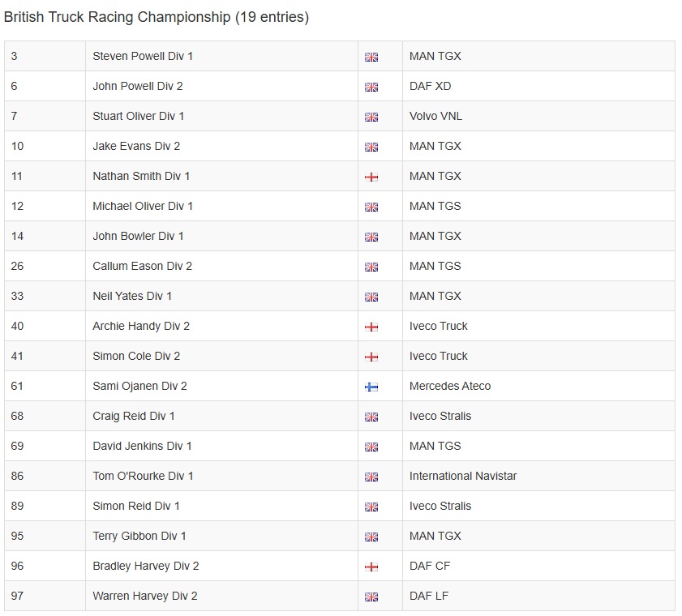Click the England flag in Simon Cole's row

(371, 357)
